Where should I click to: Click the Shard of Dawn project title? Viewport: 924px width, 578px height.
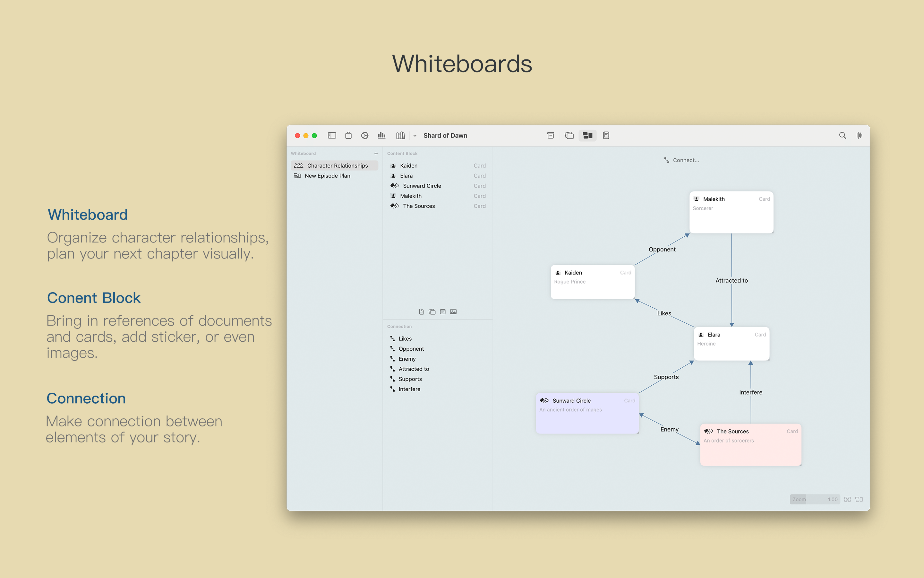[445, 135]
